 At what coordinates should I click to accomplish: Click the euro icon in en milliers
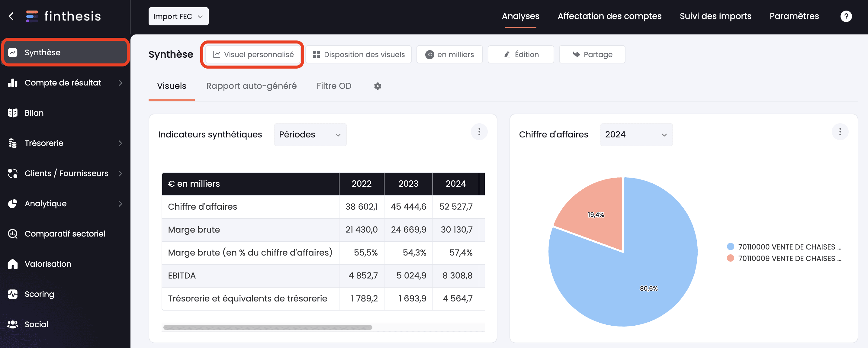tap(429, 55)
